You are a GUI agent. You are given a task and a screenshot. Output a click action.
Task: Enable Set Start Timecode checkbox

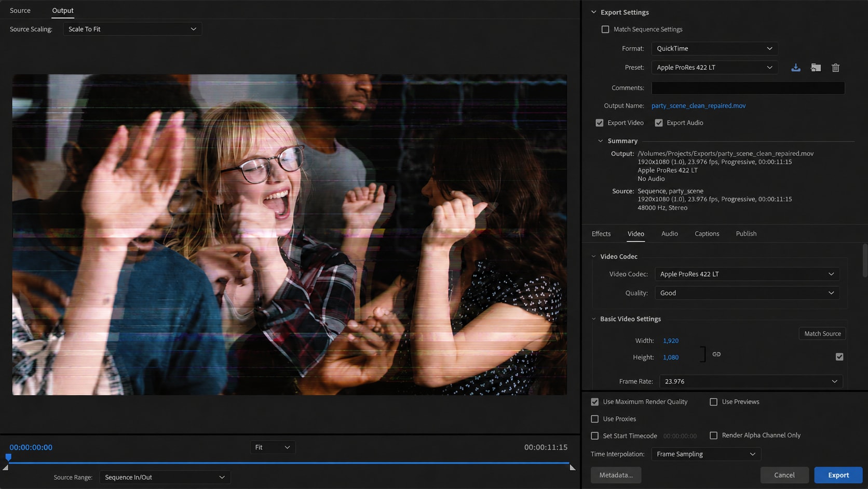(595, 435)
